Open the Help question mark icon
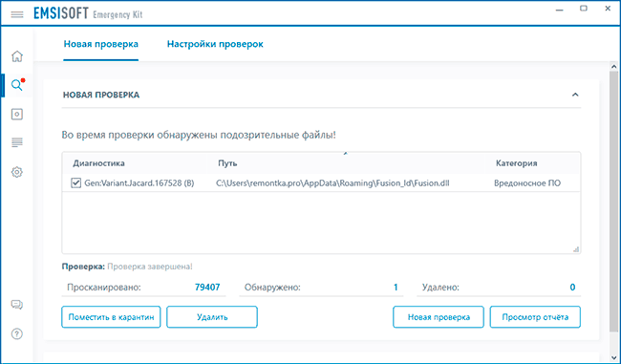Viewport: 621px width, 364px height. coord(17,333)
